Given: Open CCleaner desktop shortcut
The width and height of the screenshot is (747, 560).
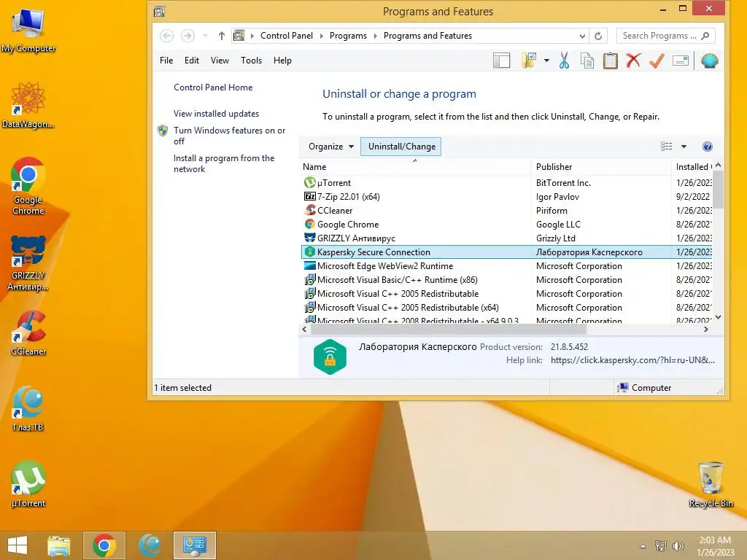Looking at the screenshot, I should 28,332.
